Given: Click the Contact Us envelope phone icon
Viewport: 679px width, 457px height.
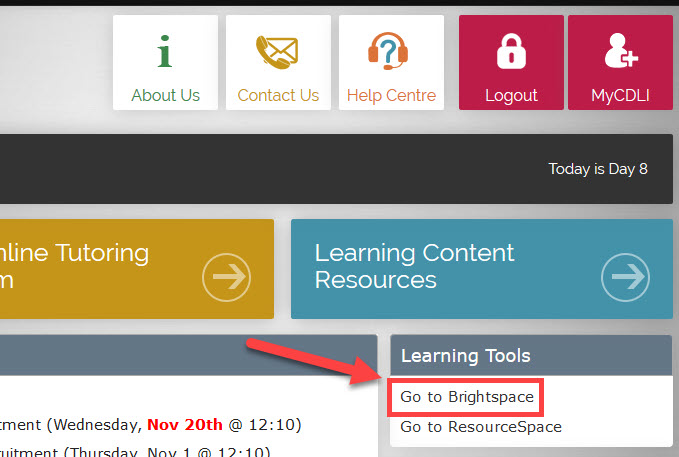Looking at the screenshot, I should click(277, 52).
